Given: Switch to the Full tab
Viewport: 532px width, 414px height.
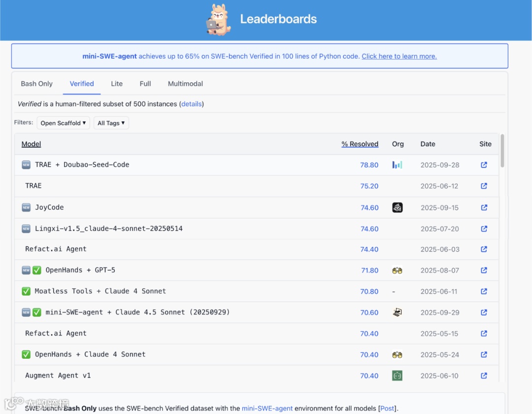Looking at the screenshot, I should [145, 84].
